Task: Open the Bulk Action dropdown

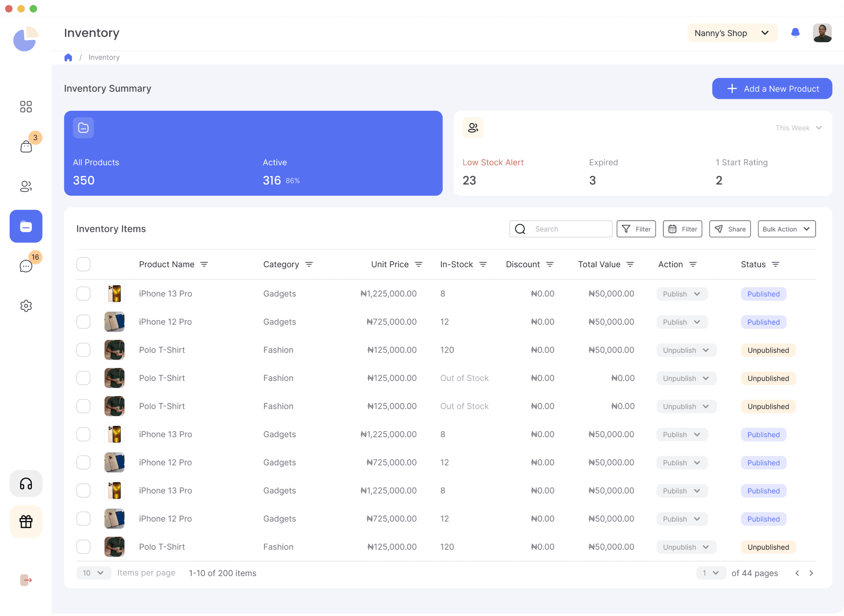Action: click(786, 229)
